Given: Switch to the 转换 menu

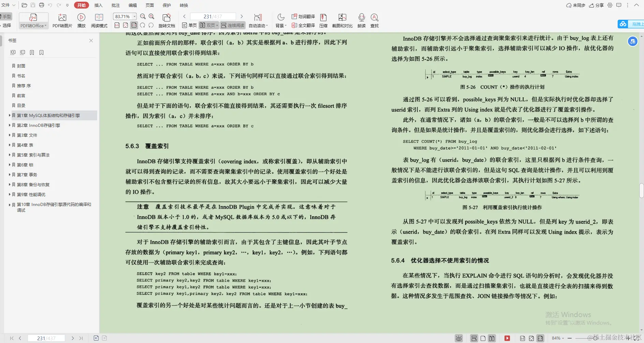Looking at the screenshot, I should tap(184, 5).
